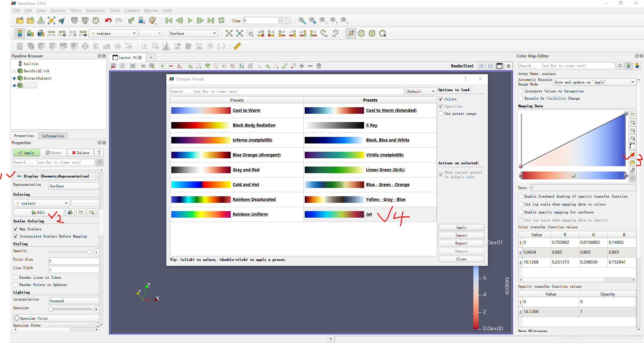This screenshot has height=343, width=644.
Task: Click the Undo arrow icon in toolbar
Action: pos(108,20)
